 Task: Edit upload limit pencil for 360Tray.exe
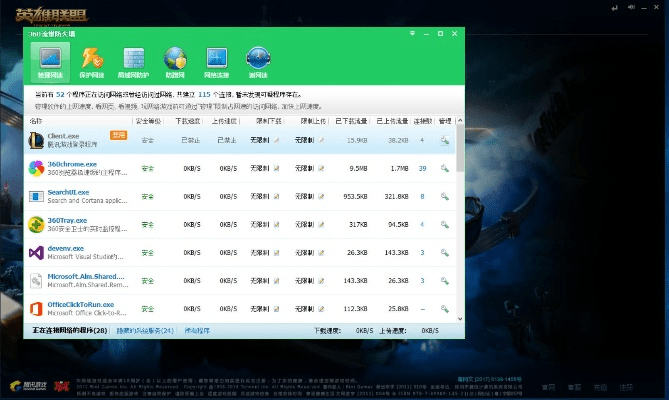tap(322, 225)
